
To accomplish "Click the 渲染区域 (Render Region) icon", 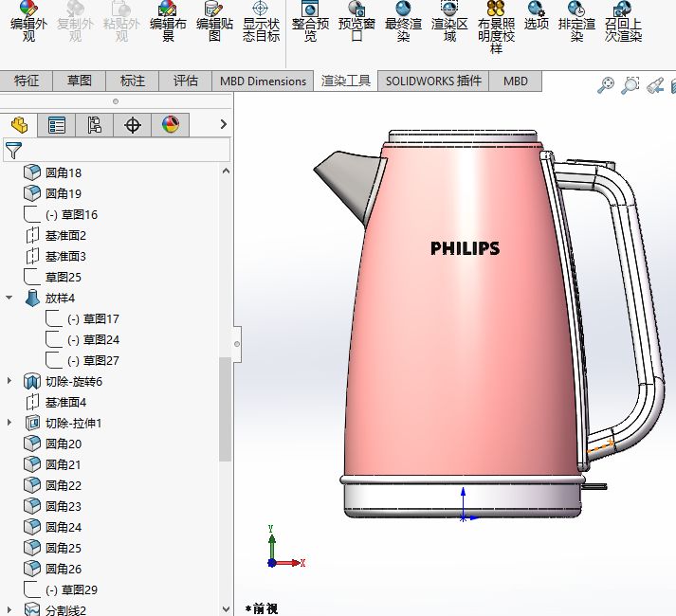I will coord(449,22).
